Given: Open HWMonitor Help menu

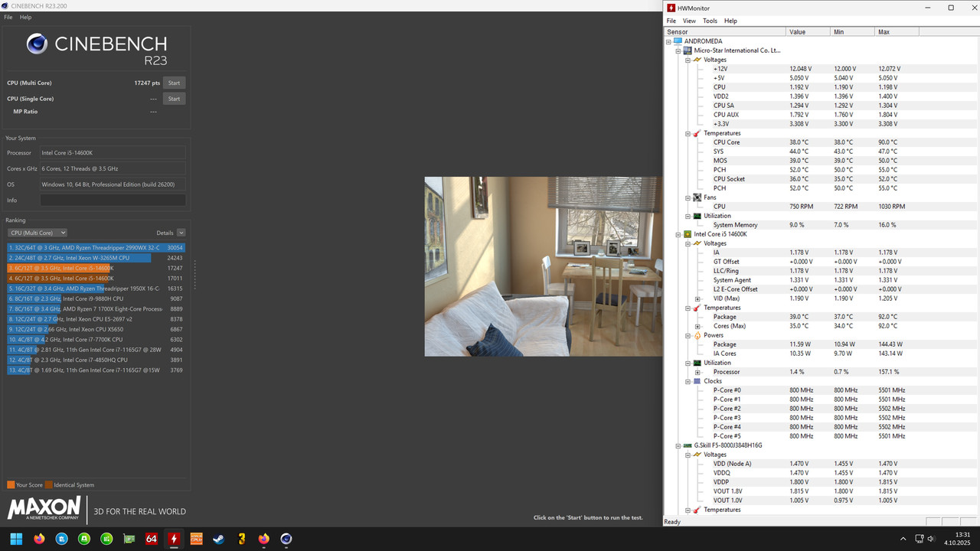Looking at the screenshot, I should 730,21.
